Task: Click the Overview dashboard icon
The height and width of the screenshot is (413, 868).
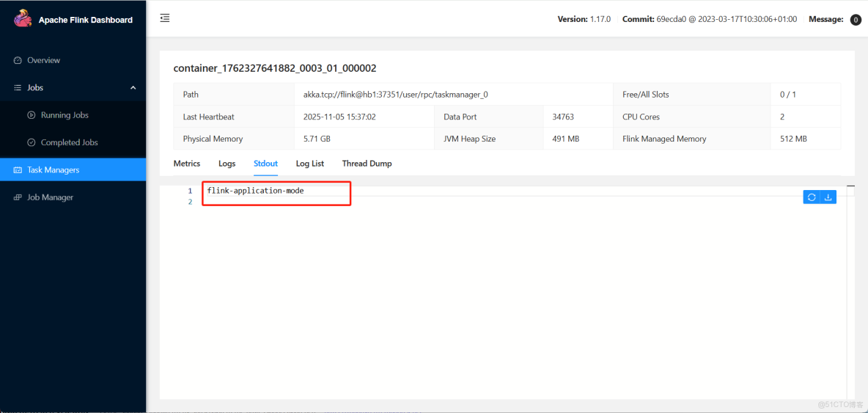Action: (17, 60)
